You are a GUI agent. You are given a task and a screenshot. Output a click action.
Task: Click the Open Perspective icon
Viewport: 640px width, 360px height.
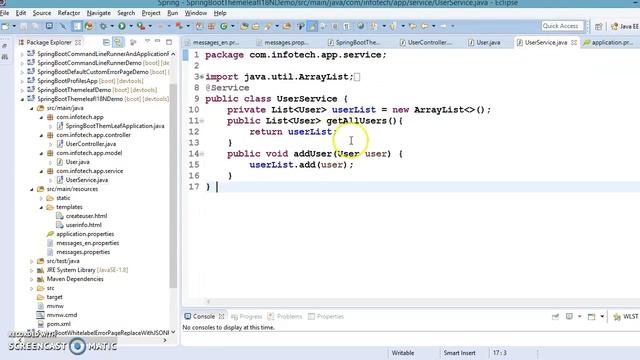pos(598,26)
